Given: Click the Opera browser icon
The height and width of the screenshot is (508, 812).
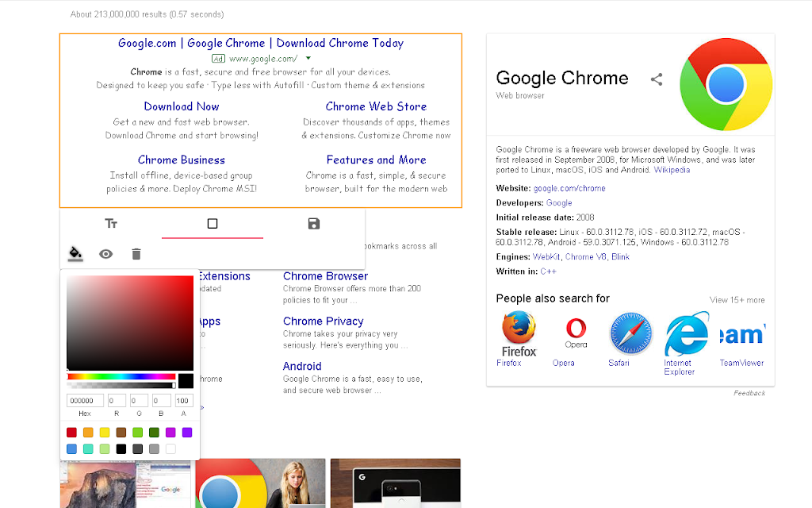Looking at the screenshot, I should [576, 333].
